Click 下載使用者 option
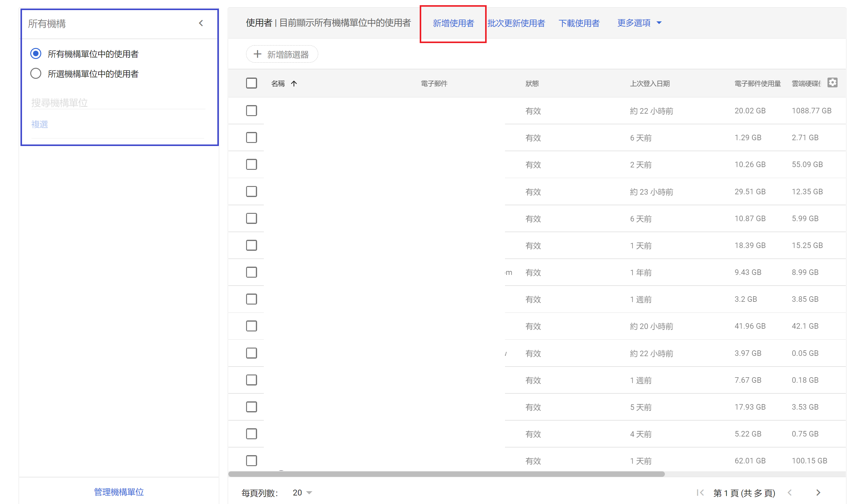The width and height of the screenshot is (866, 504). [x=579, y=23]
